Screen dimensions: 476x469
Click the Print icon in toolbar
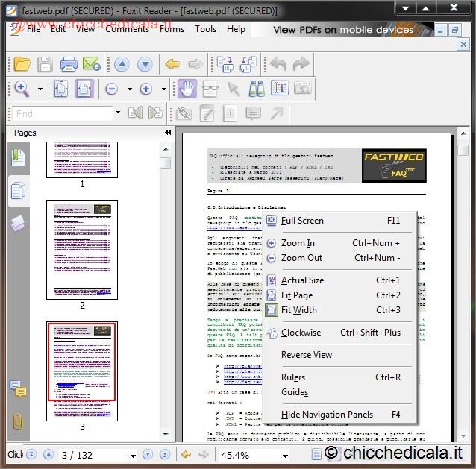tap(68, 64)
